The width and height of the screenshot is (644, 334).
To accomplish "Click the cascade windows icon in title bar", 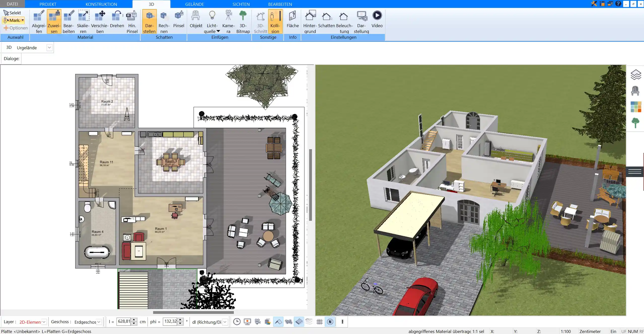I will point(610,4).
